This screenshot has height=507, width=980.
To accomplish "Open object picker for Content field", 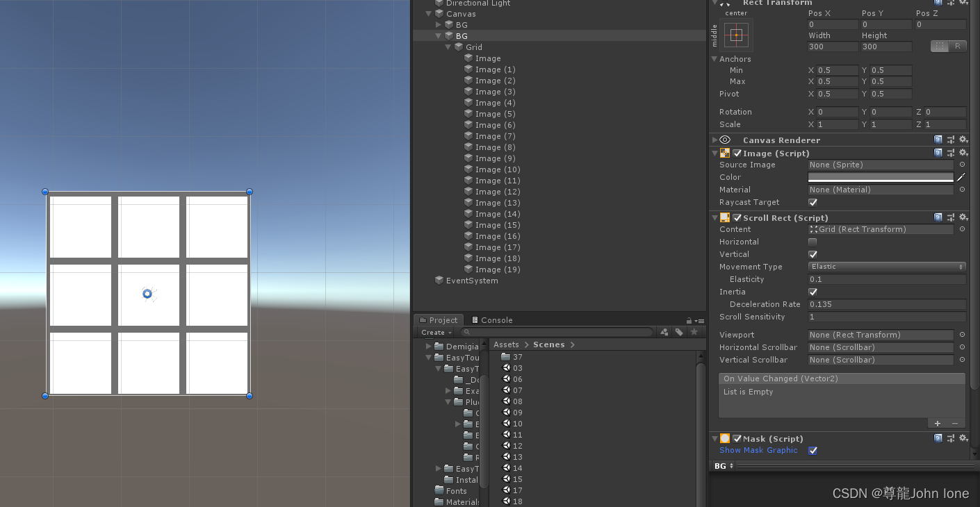I will [962, 229].
